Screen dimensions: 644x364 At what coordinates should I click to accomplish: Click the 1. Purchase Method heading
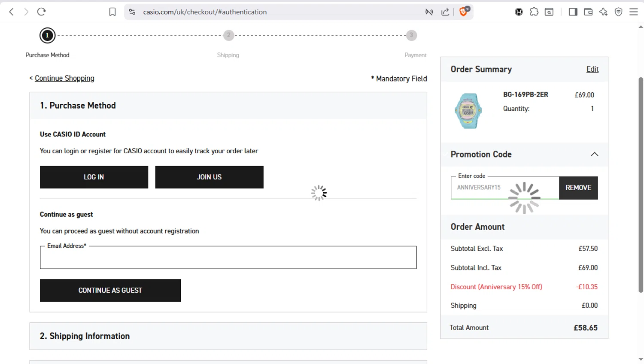78,106
